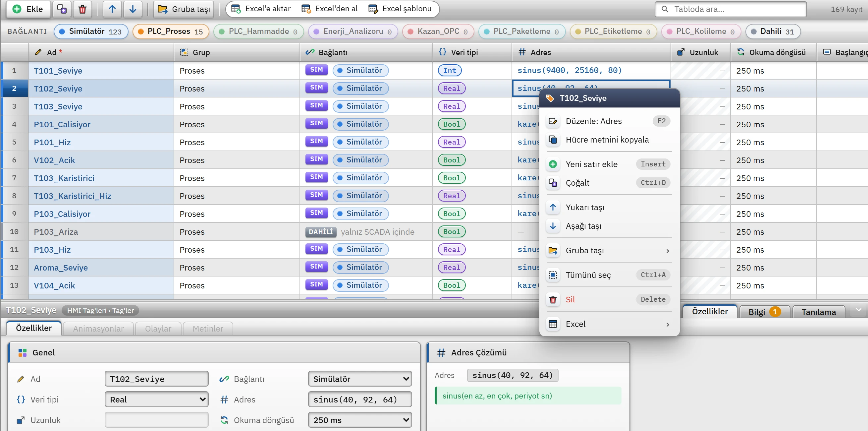868x431 pixels.
Task: Click the Grup column header icon
Action: 184,52
